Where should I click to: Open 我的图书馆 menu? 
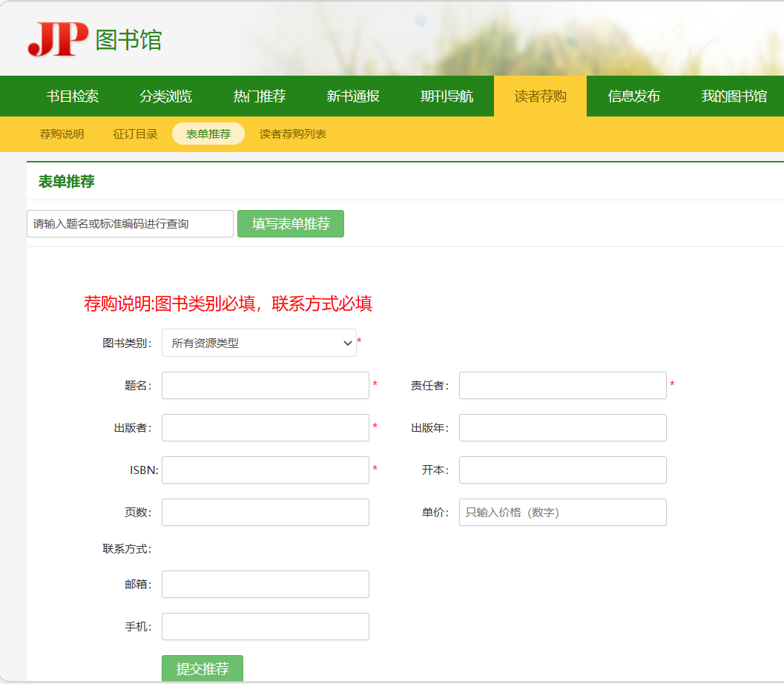734,96
